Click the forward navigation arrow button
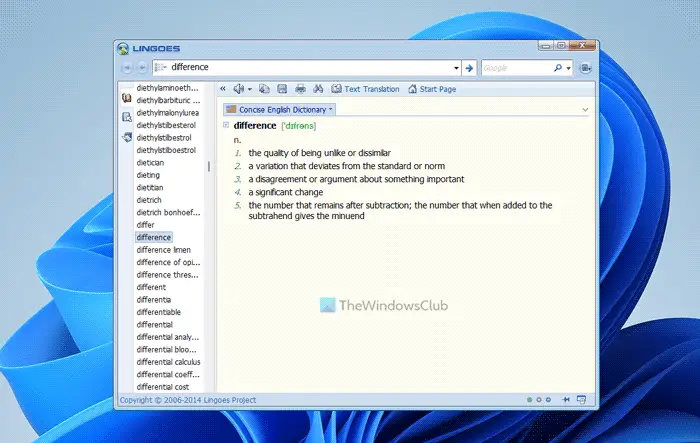 pos(142,67)
